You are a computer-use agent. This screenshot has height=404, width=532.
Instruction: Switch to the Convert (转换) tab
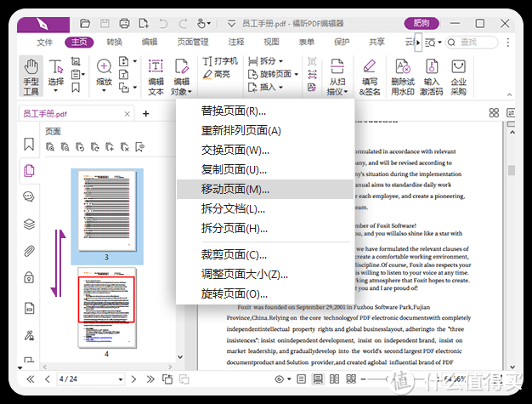point(115,42)
